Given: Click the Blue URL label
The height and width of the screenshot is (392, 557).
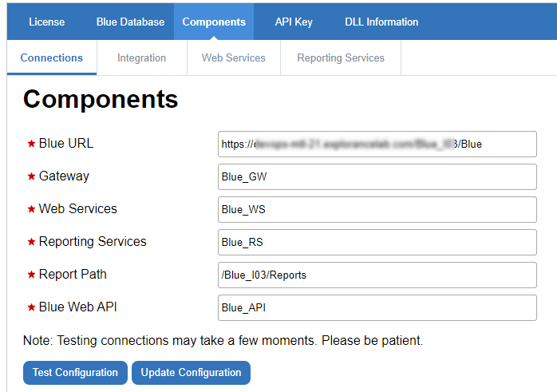Looking at the screenshot, I should (x=66, y=143).
